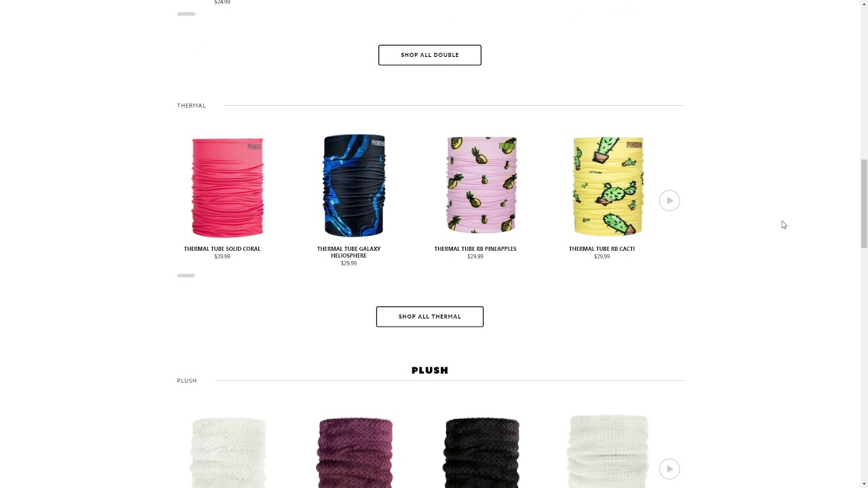The width and height of the screenshot is (868, 488).
Task: Select the black plush tube thumbnail
Action: [x=481, y=453]
